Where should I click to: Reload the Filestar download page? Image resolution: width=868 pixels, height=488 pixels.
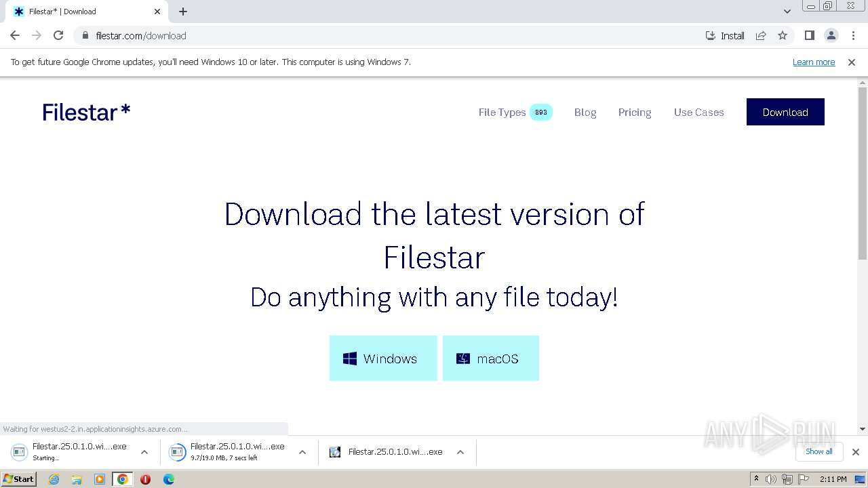pyautogui.click(x=58, y=35)
